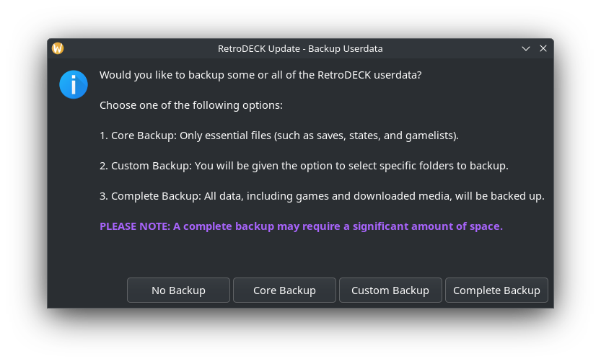The height and width of the screenshot is (364, 601).
Task: Start a Complete Backup via its button
Action: 496,290
